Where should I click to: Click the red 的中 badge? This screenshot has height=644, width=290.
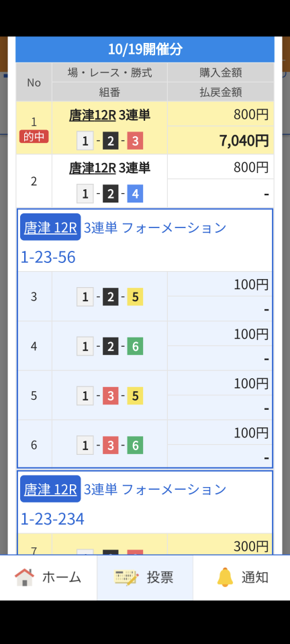click(34, 137)
